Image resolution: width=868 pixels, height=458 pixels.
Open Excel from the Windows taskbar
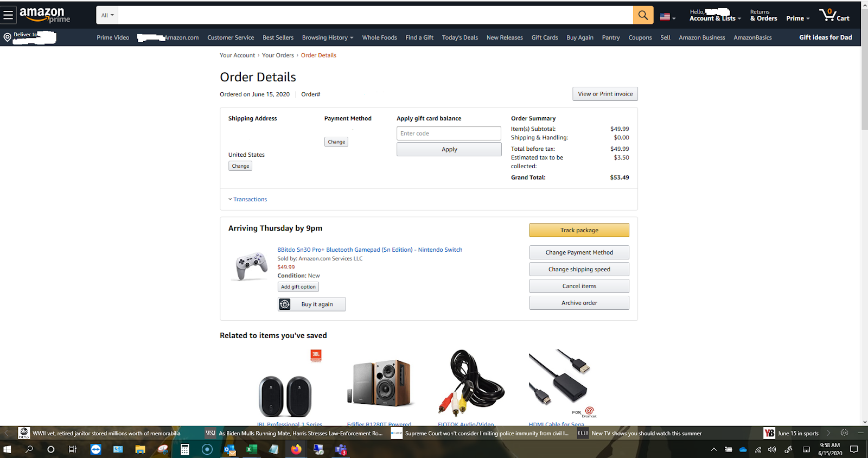coord(252,449)
